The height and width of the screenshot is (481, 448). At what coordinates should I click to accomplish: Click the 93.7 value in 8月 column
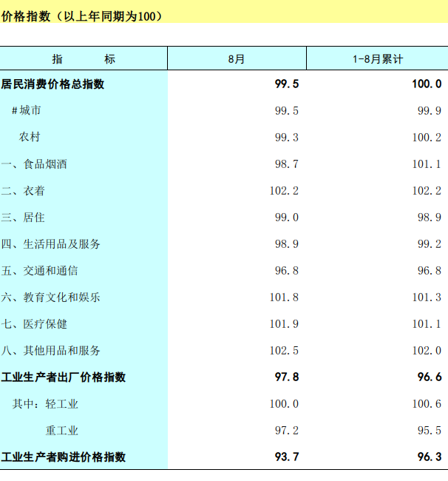pyautogui.click(x=286, y=457)
